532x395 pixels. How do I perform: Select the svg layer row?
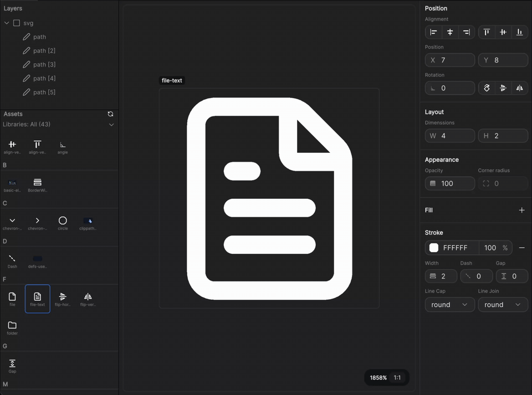point(59,23)
